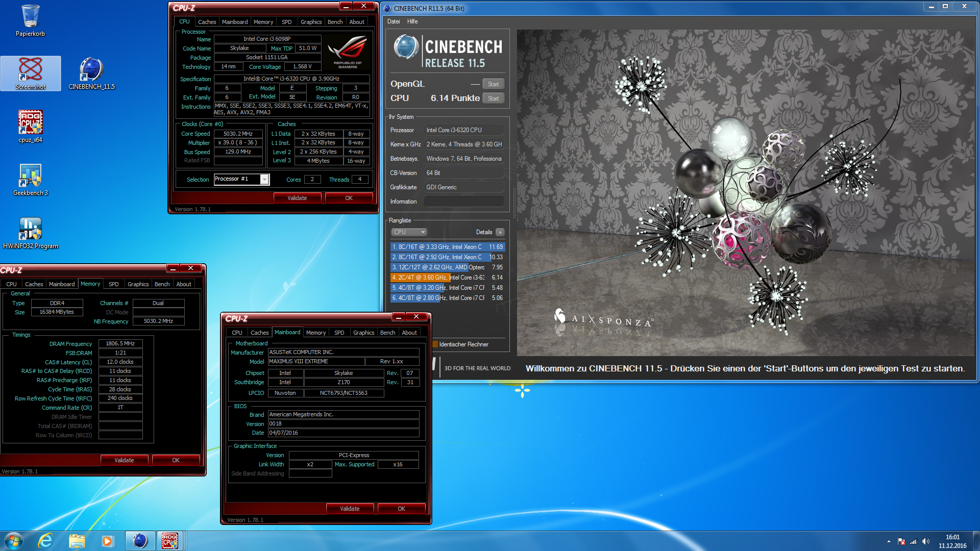
Task: Select the Geekbench 3 desktop shortcut
Action: (x=30, y=180)
